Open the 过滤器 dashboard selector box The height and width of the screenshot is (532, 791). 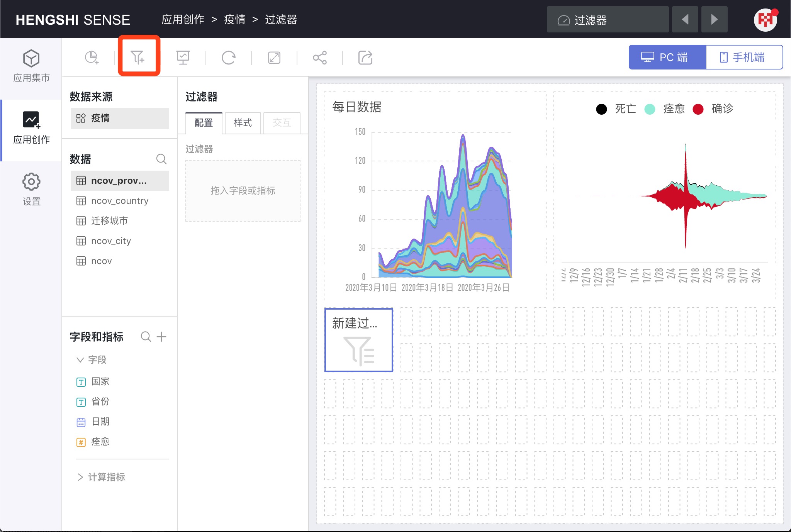pyautogui.click(x=608, y=19)
